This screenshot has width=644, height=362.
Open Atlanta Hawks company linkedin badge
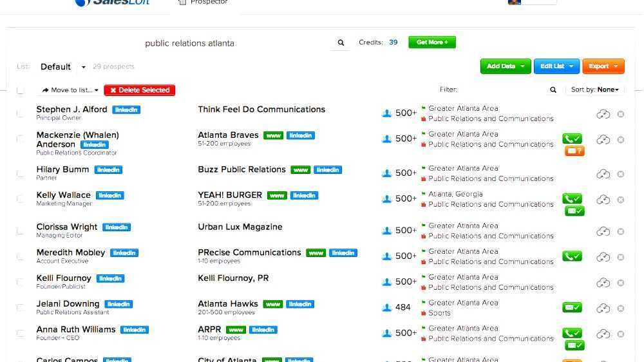[300, 305]
